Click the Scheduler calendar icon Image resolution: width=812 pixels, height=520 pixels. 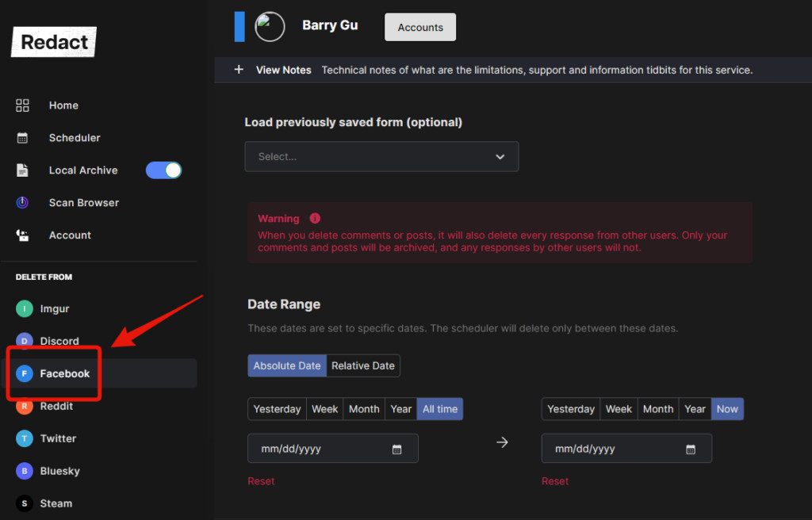(x=22, y=138)
